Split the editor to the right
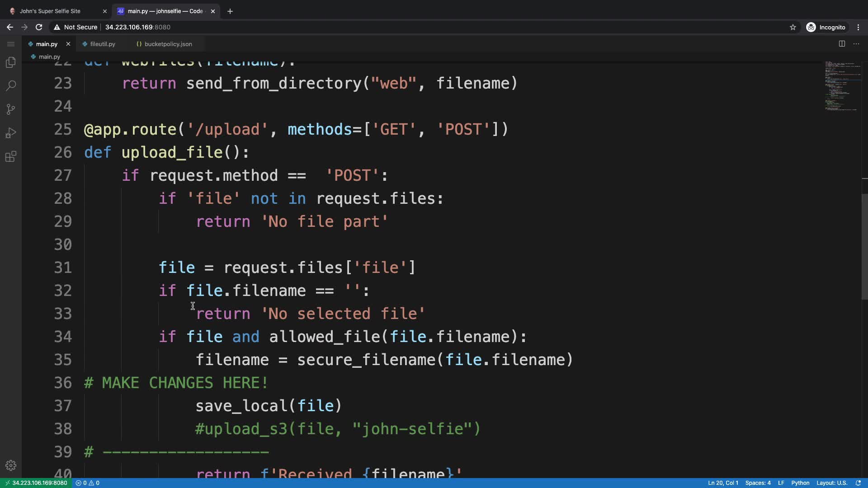The width and height of the screenshot is (868, 488). coord(842,44)
